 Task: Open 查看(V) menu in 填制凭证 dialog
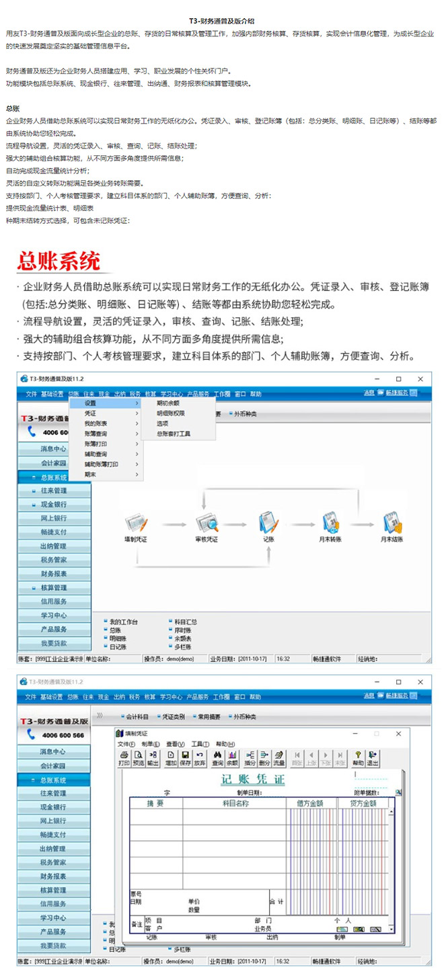[176, 744]
